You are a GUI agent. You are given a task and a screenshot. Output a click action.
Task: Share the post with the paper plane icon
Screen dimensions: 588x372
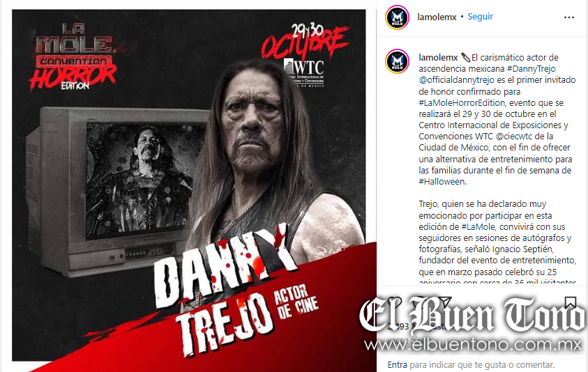[444, 302]
